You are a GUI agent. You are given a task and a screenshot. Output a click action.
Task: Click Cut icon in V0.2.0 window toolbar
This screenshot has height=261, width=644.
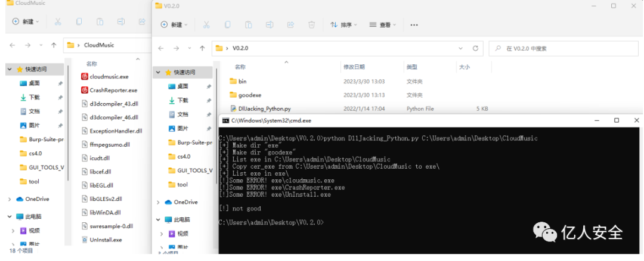pyautogui.click(x=206, y=24)
